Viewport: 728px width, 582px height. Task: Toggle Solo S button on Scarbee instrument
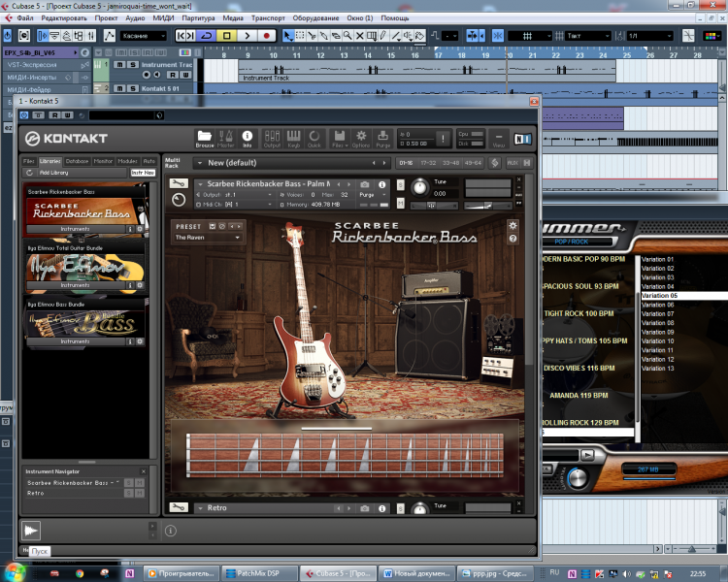400,184
